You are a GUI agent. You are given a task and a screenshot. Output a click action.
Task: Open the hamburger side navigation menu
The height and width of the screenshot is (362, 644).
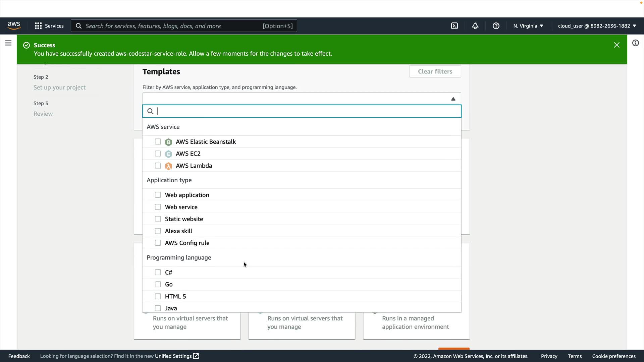point(8,43)
